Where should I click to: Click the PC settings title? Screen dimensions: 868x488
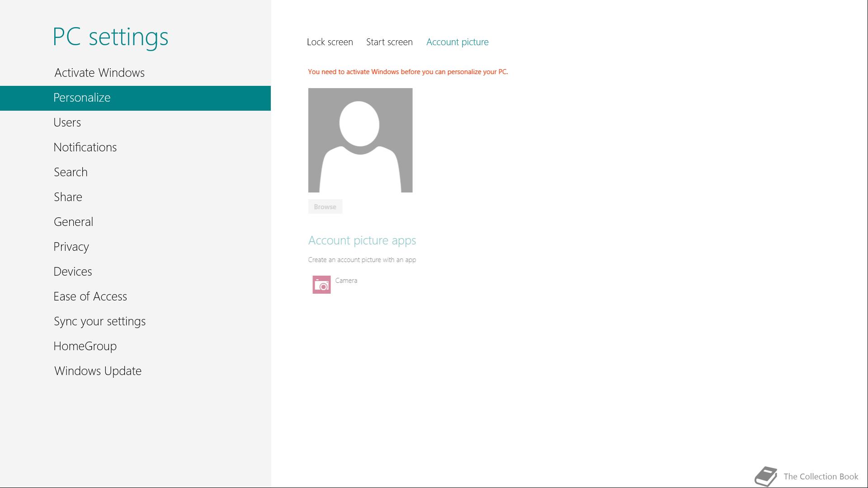click(x=110, y=38)
